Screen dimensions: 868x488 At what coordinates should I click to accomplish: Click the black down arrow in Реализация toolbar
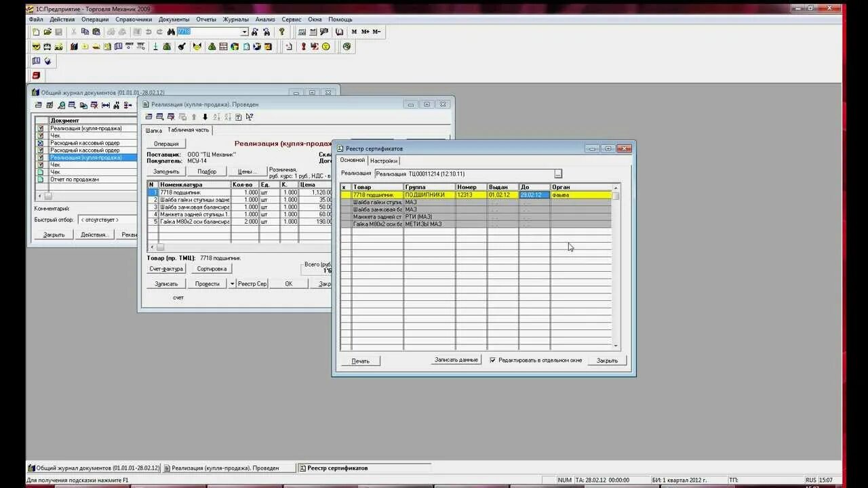(205, 117)
